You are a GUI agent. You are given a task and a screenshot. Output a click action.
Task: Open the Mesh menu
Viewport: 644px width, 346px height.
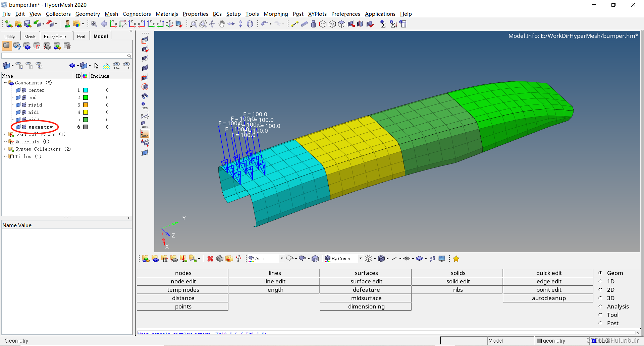[x=111, y=14]
